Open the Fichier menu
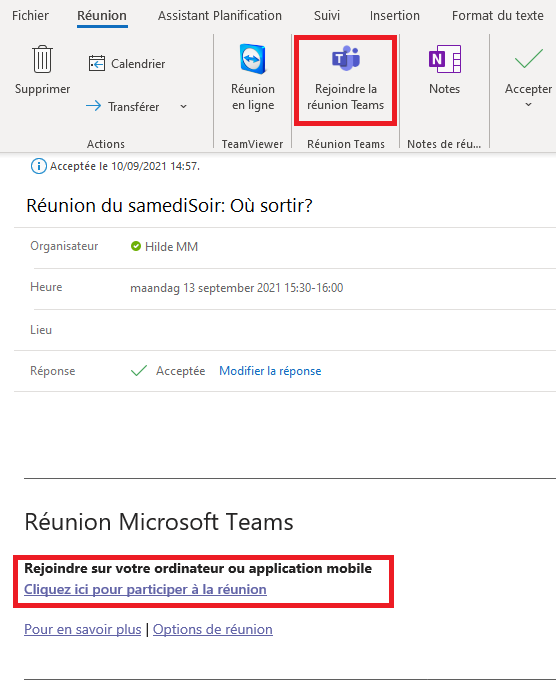Screen dimensions: 556x680 [30, 16]
